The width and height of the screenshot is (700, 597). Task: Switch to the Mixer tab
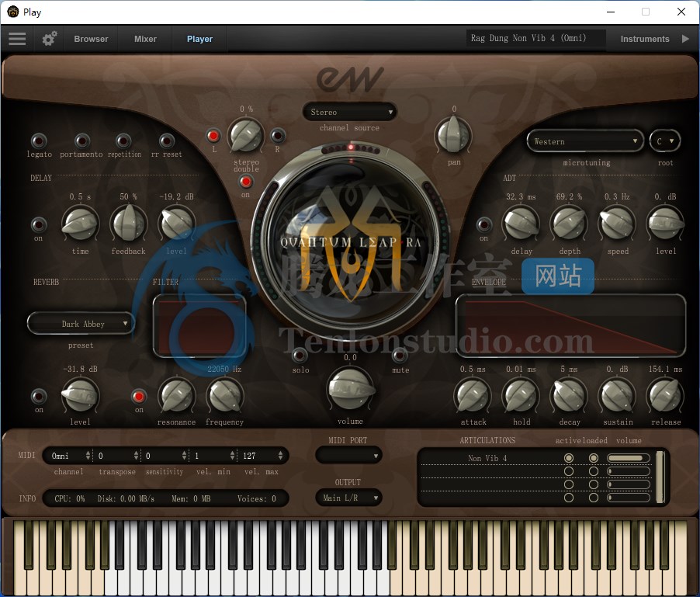coord(146,39)
